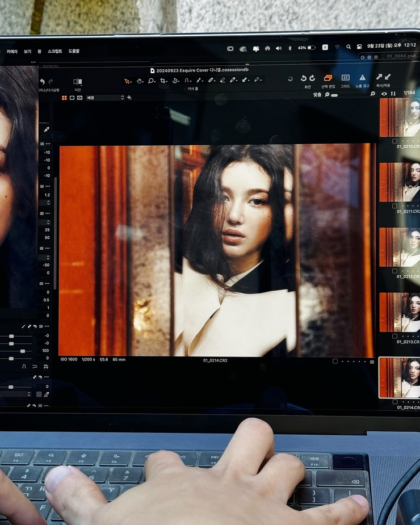Select the Crop tool in toolbar
Screen dimensions: 420x525
tap(163, 81)
